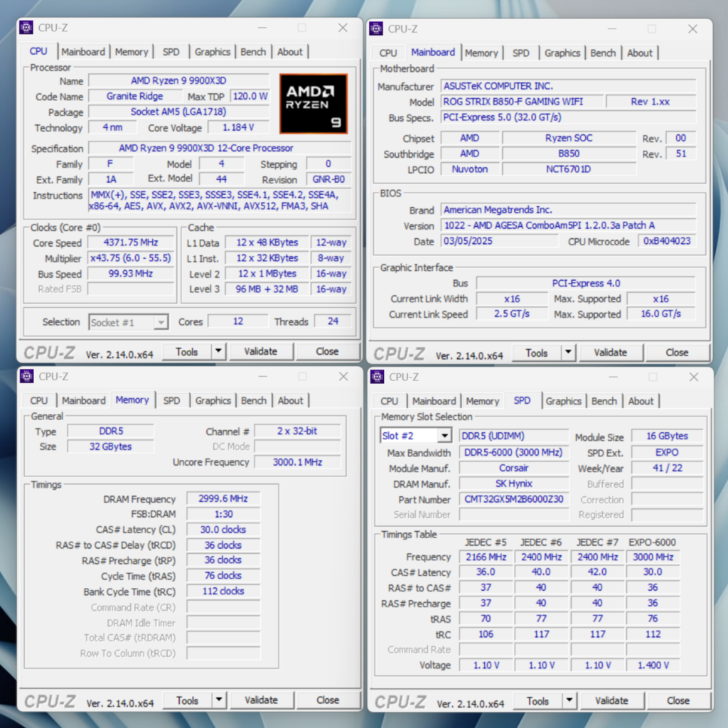Open the Socket #1 selection dropdown

pyautogui.click(x=128, y=322)
